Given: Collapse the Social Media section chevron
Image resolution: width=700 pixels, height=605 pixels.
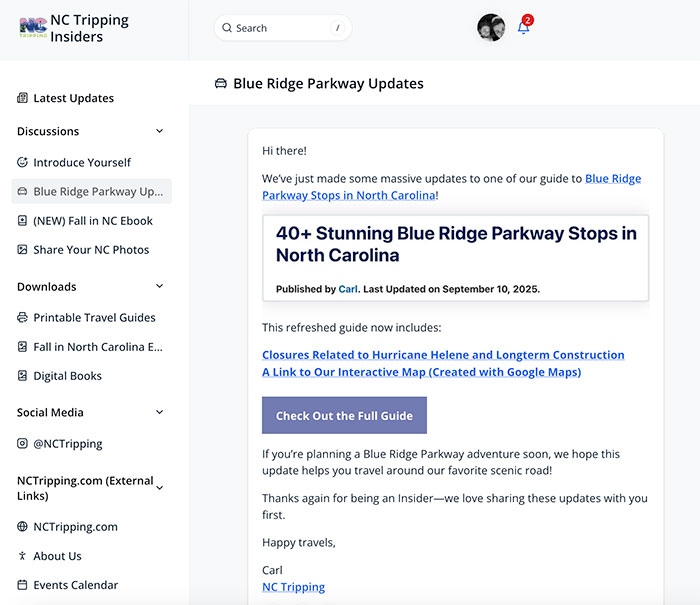Looking at the screenshot, I should 159,412.
